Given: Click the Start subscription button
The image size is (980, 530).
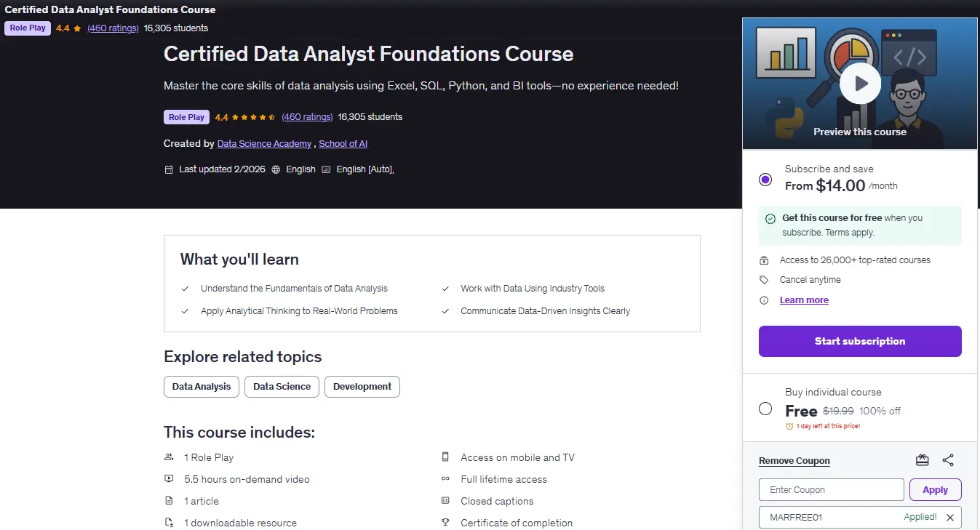Looking at the screenshot, I should [860, 341].
